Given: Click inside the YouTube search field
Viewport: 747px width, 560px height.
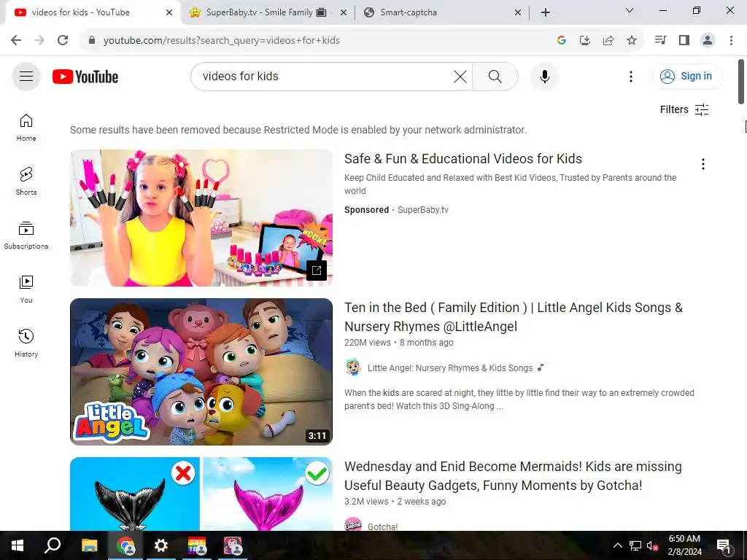Looking at the screenshot, I should pyautogui.click(x=324, y=76).
